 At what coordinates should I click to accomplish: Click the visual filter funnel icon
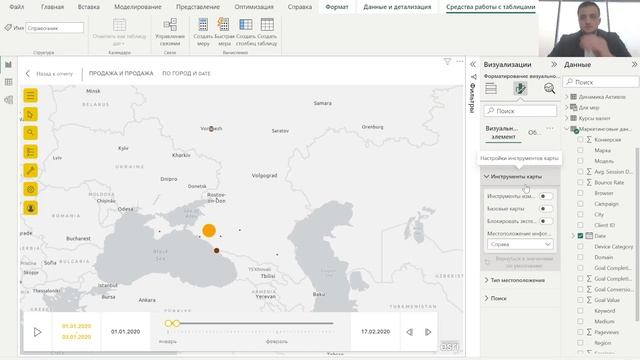point(447,62)
